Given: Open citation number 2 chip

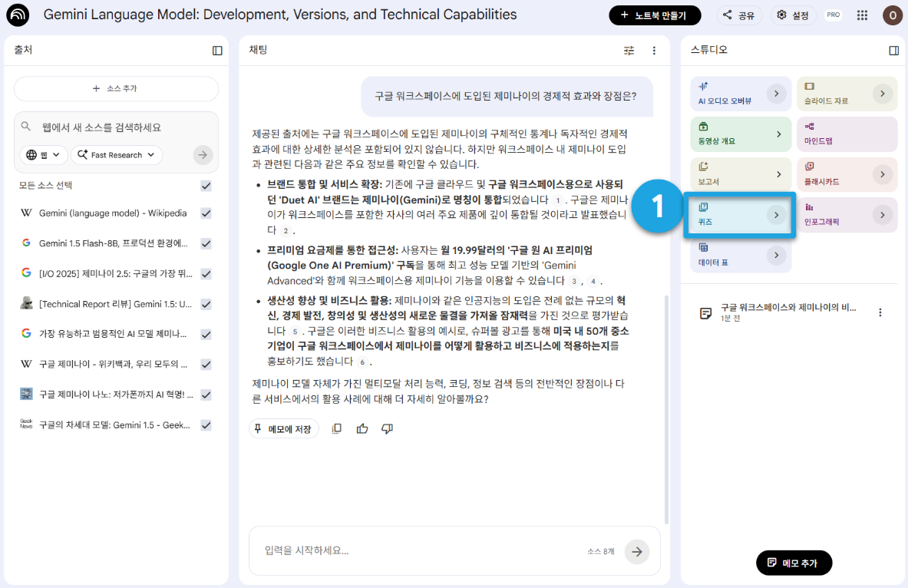Looking at the screenshot, I should point(286,230).
